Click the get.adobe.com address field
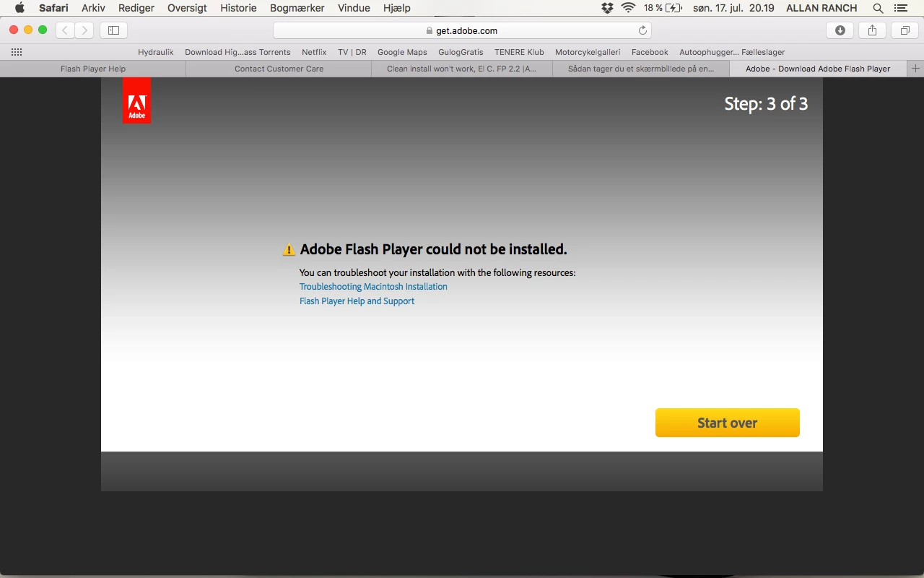The image size is (924, 578). coord(462,30)
